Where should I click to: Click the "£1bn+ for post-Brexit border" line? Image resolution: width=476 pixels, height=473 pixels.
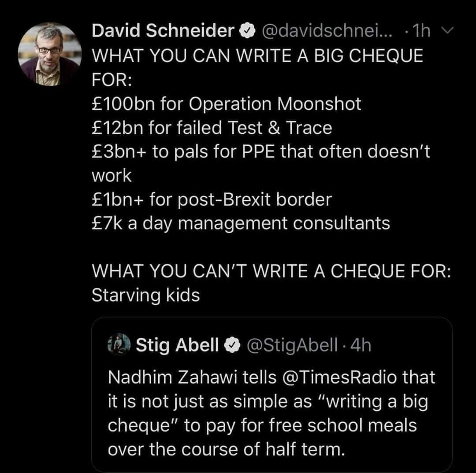click(211, 200)
